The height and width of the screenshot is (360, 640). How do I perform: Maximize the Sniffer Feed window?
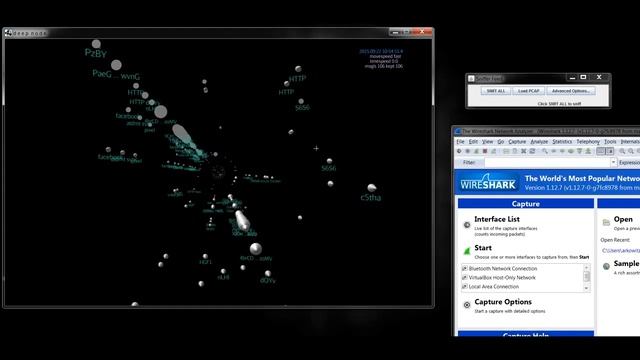[x=584, y=77]
